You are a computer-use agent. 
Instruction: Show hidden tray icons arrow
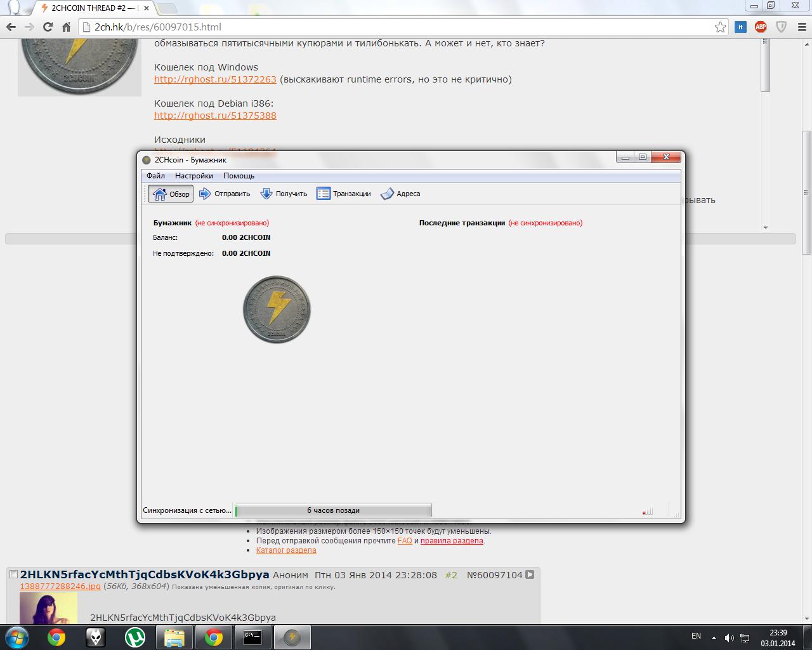click(714, 637)
